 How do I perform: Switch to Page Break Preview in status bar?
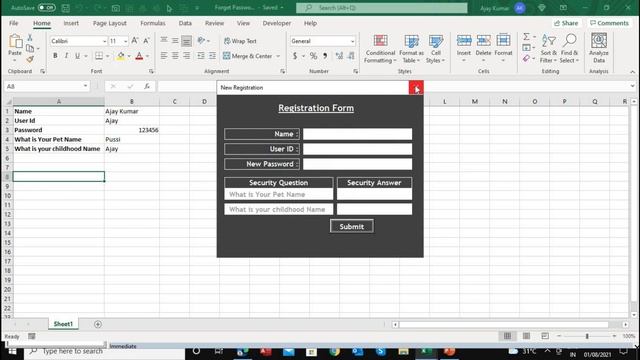[x=545, y=336]
